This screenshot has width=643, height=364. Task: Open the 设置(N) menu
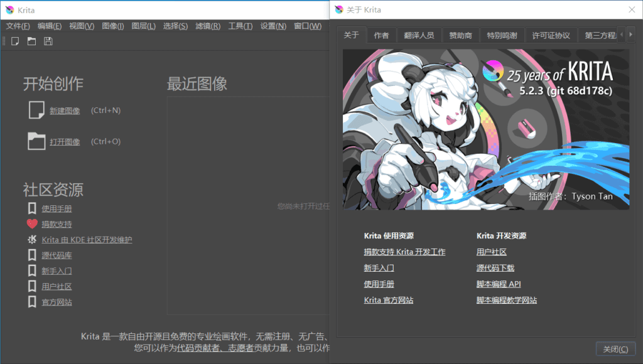(273, 26)
